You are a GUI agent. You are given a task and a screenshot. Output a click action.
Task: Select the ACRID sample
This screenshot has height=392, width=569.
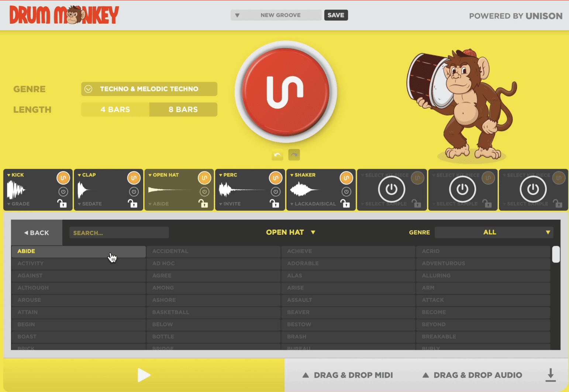pos(483,251)
